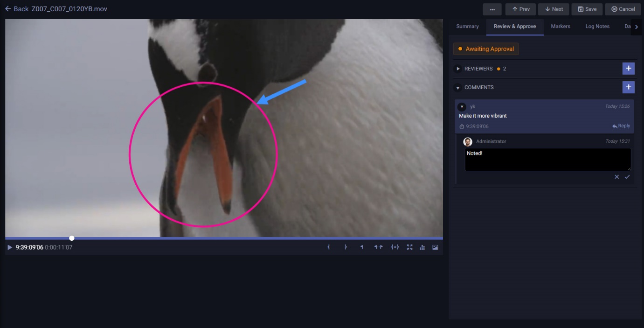Set the in point with the left brace icon
The width and height of the screenshot is (644, 328).
click(x=329, y=247)
